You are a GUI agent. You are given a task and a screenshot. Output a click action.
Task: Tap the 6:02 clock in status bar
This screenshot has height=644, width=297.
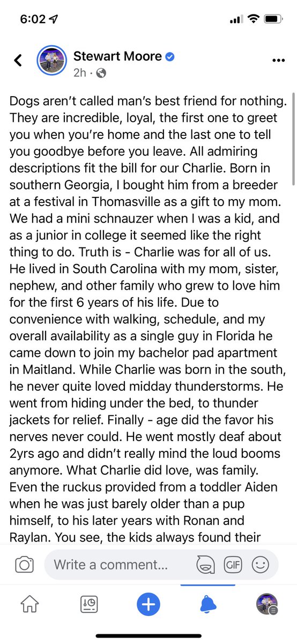point(33,19)
